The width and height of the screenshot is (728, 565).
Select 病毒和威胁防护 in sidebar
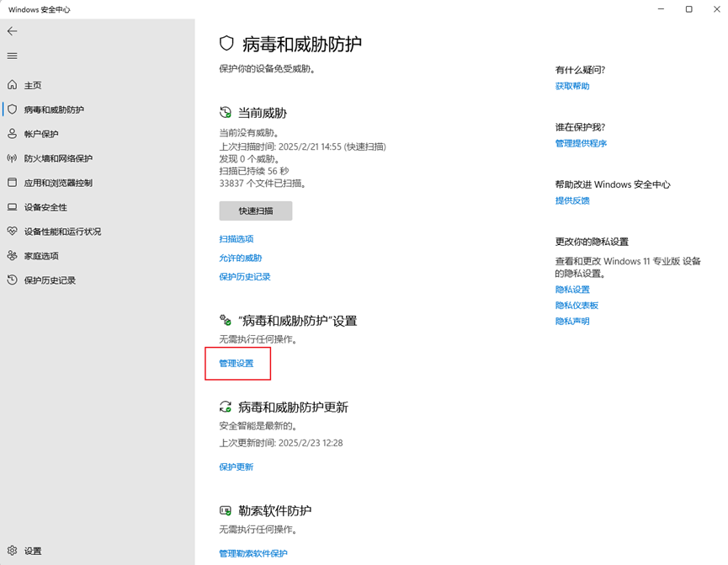tap(54, 110)
